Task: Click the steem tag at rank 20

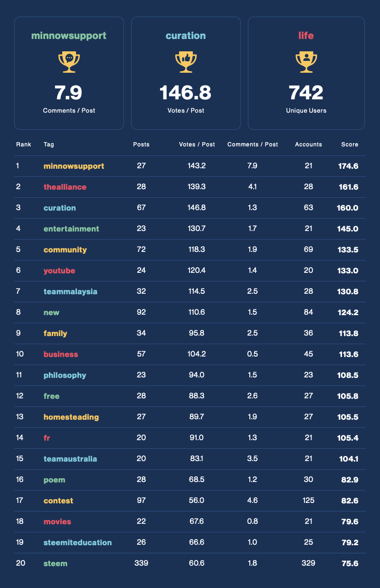Action: click(56, 563)
